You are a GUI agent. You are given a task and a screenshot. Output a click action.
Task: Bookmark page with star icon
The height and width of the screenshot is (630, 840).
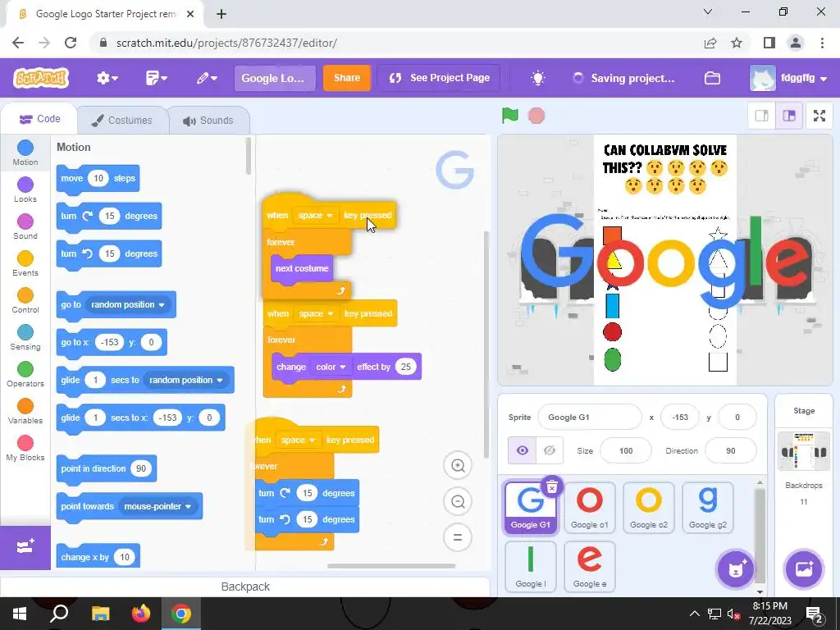(737, 43)
